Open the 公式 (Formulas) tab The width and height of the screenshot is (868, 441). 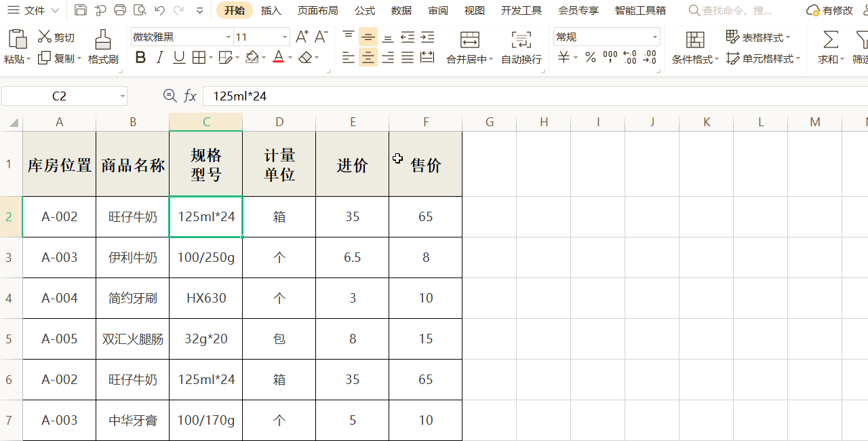365,10
